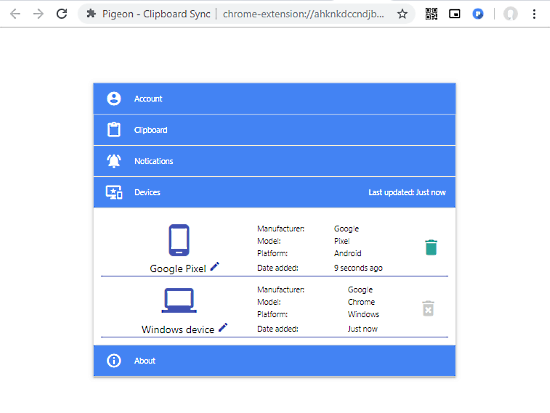The width and height of the screenshot is (550, 413).
Task: Click the About info icon
Action: click(x=114, y=360)
